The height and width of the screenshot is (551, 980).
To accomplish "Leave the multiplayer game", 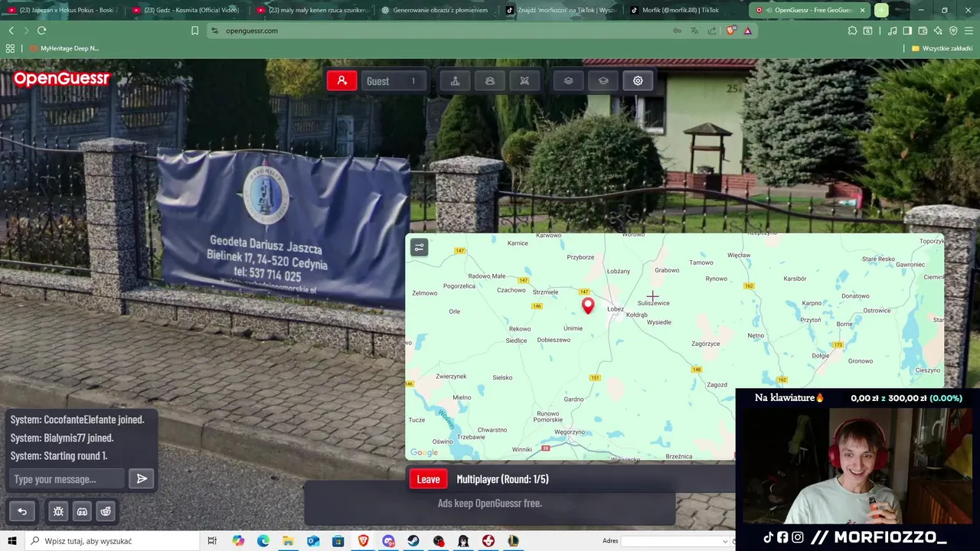I will (x=428, y=479).
